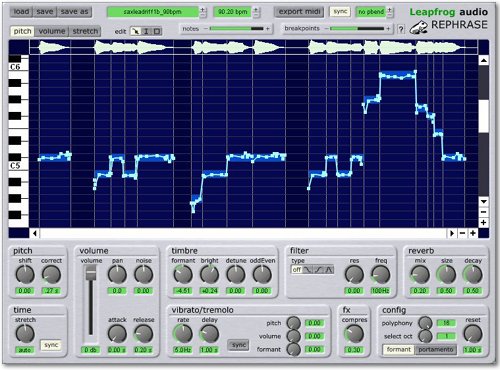Viewport: 500px width, 370px height.
Task: Select the I-beam edit tool
Action: click(146, 31)
